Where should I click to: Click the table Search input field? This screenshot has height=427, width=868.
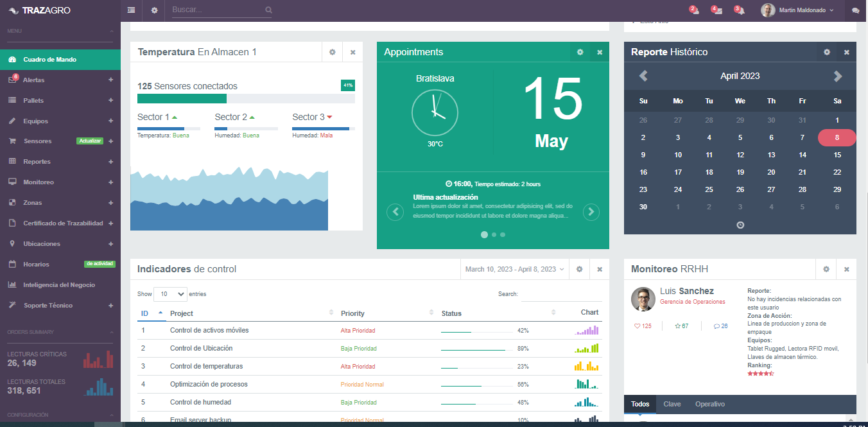pyautogui.click(x=561, y=295)
